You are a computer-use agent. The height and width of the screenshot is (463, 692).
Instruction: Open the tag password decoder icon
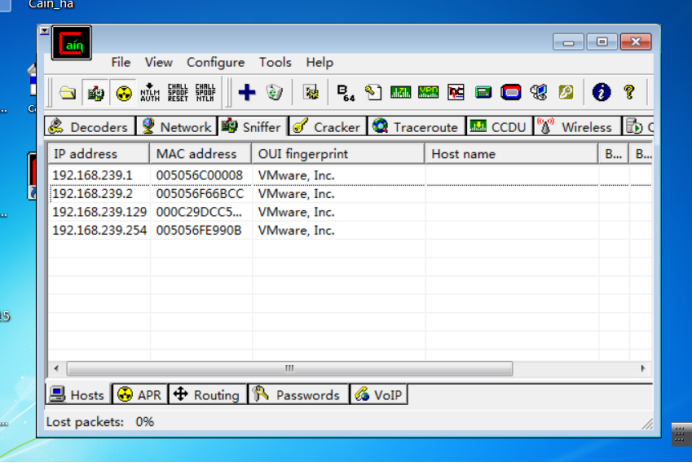[x=373, y=93]
